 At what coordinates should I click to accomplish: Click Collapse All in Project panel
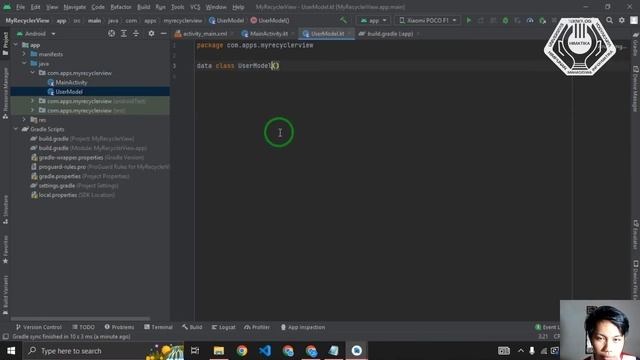point(136,33)
